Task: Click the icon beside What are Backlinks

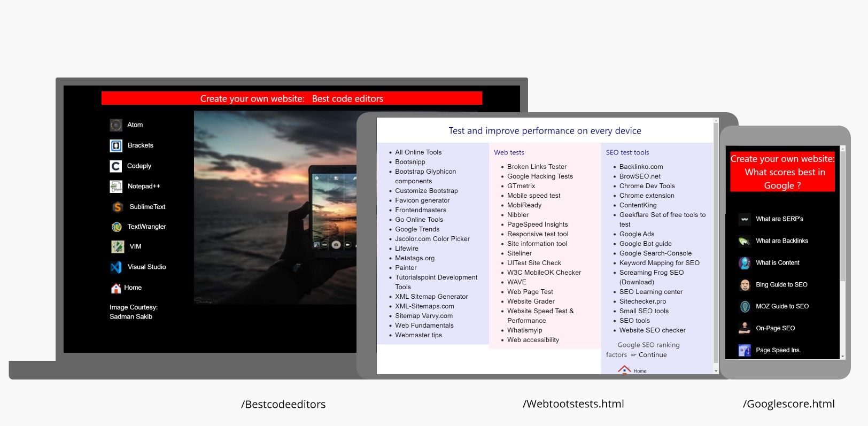Action: 745,241
